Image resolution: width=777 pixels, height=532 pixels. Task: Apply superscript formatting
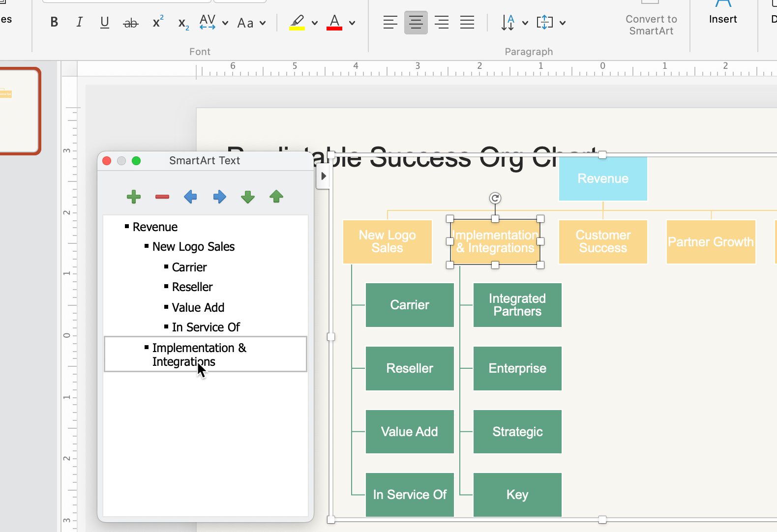(x=158, y=22)
